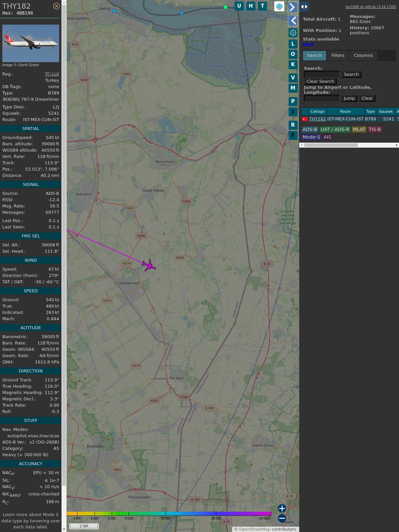Switch to the Search tab

pos(315,56)
